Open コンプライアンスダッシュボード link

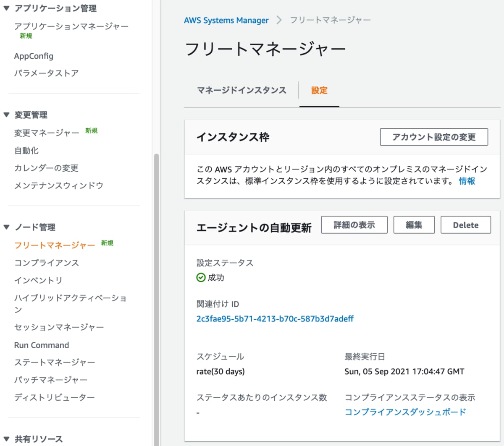[x=405, y=412]
